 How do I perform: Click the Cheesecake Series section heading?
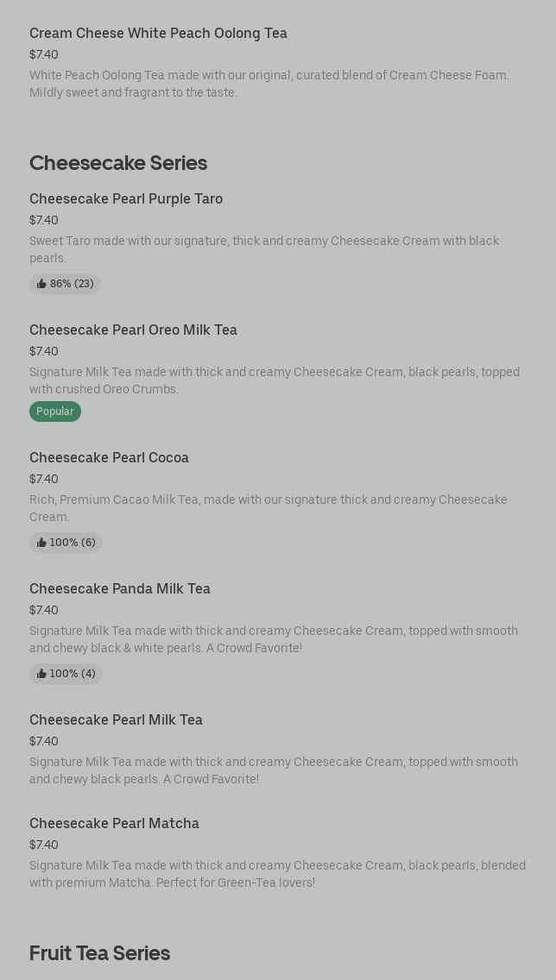[x=118, y=162]
